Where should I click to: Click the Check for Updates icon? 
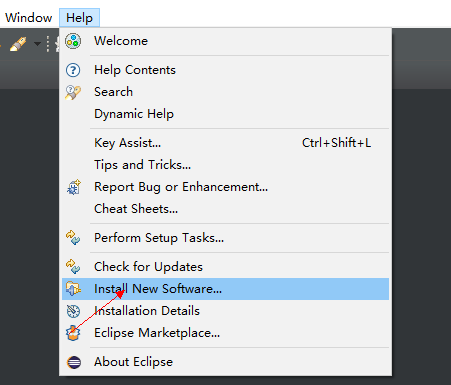click(x=73, y=267)
